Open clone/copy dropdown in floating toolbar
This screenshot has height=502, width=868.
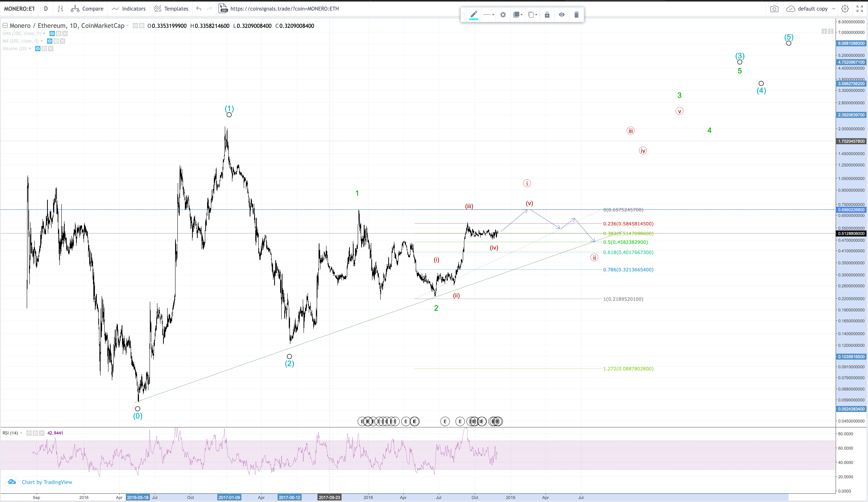[532, 14]
